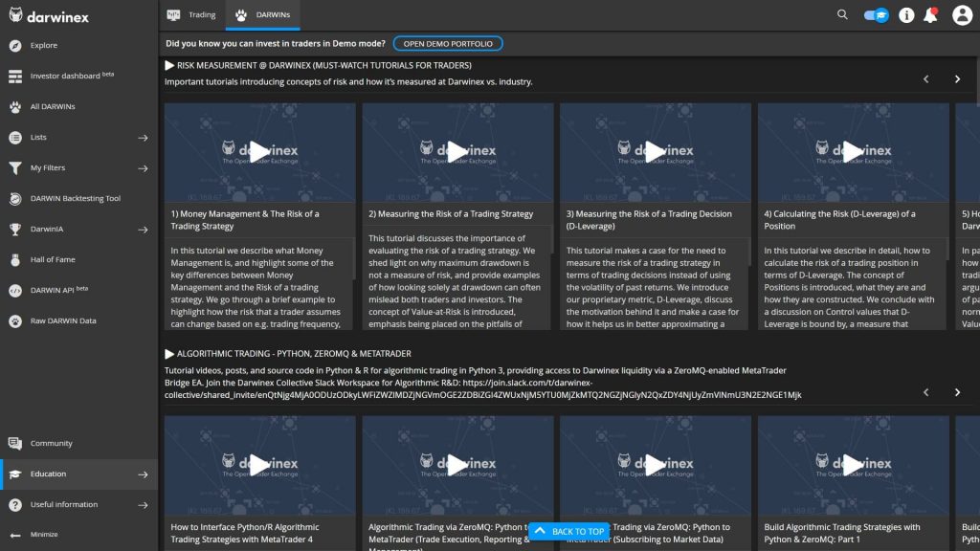The image size is (980, 551).
Task: Open Money Management tutorial title
Action: pos(245,220)
